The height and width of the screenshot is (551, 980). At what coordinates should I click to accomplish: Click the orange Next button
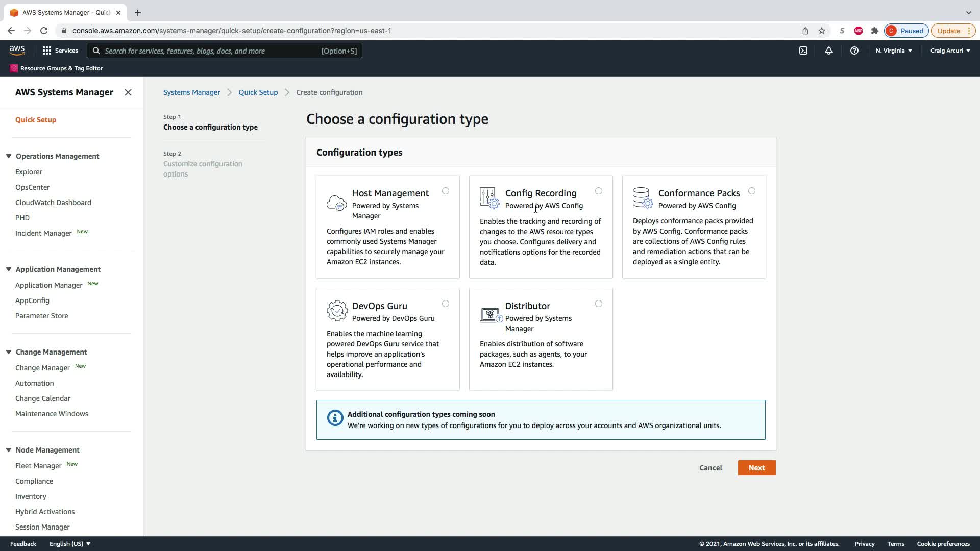(x=756, y=468)
